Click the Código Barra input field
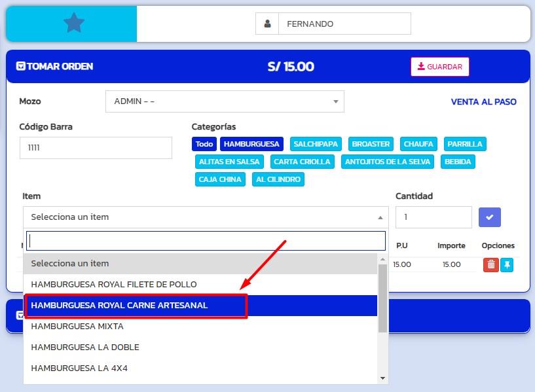The image size is (535, 392). click(x=96, y=148)
